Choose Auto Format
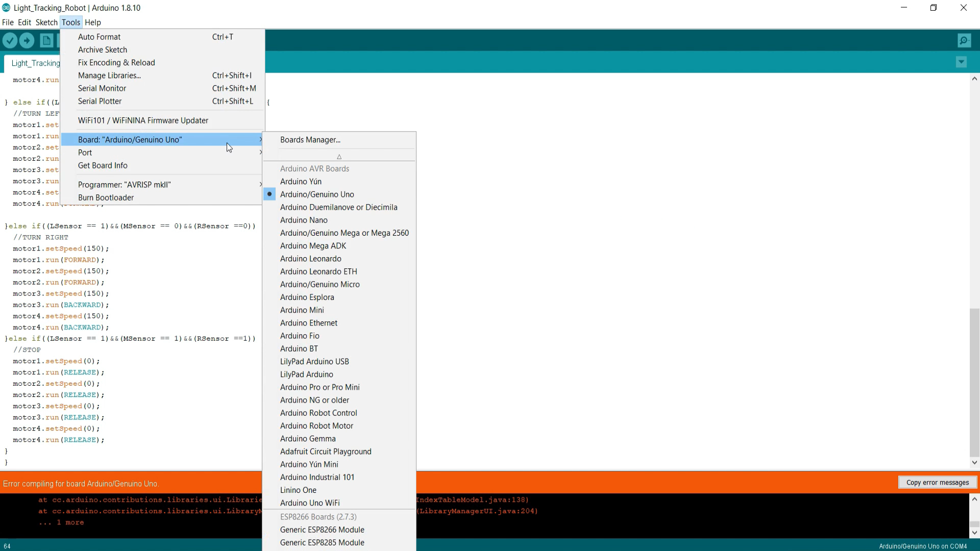Screen dimensions: 980x551 (x=162, y=37)
